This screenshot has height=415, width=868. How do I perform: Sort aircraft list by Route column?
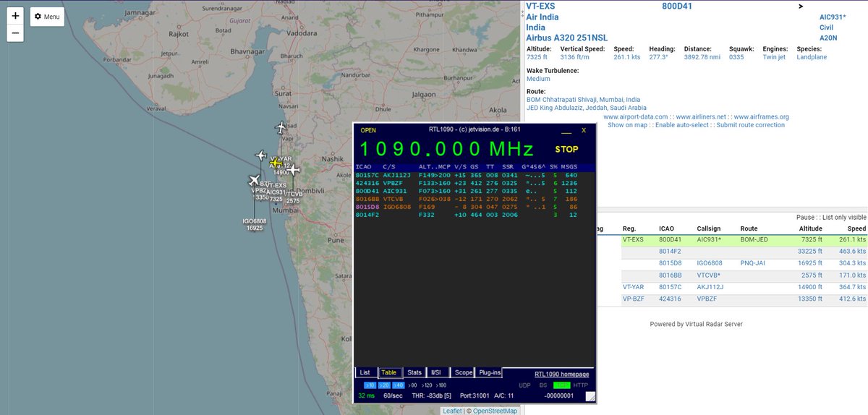pyautogui.click(x=749, y=228)
